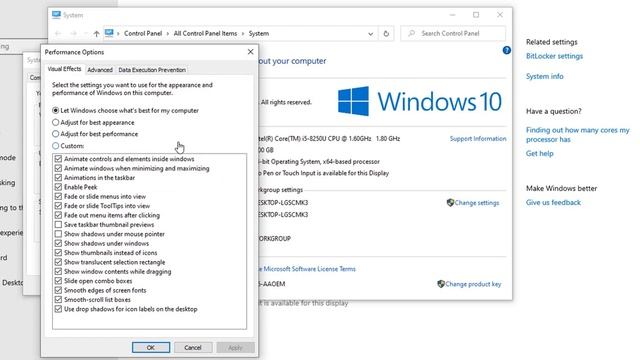This screenshot has height=360, width=640.
Task: Toggle Show window contents while dragging
Action: pos(58,271)
